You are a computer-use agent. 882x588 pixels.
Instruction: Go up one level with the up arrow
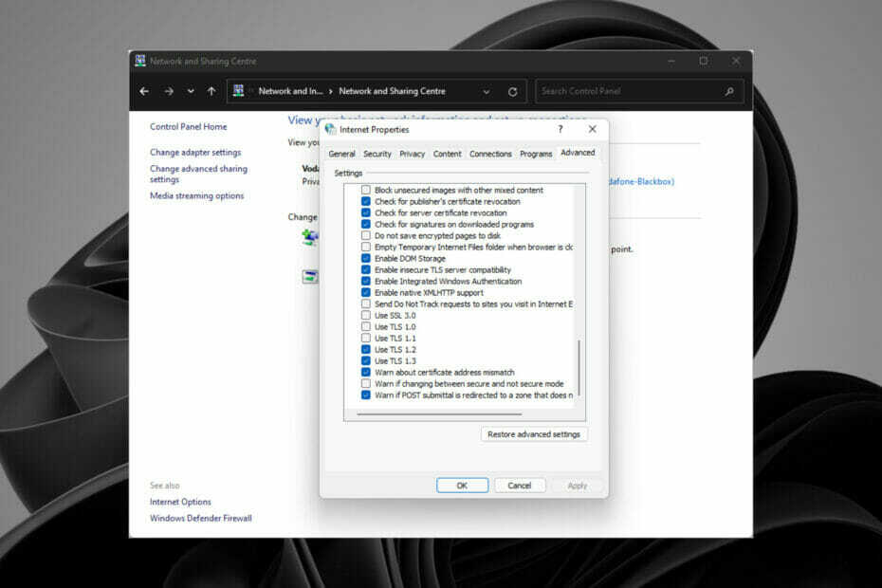click(211, 91)
